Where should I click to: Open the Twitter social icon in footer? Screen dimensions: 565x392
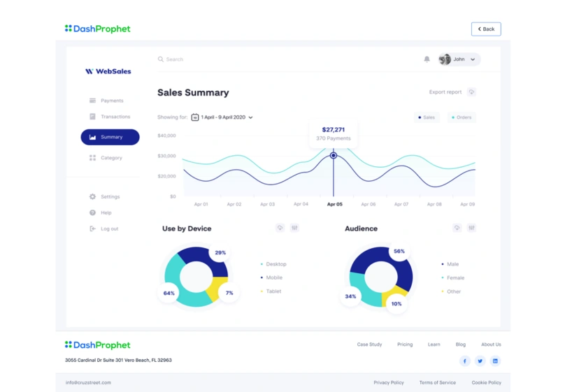(480, 361)
